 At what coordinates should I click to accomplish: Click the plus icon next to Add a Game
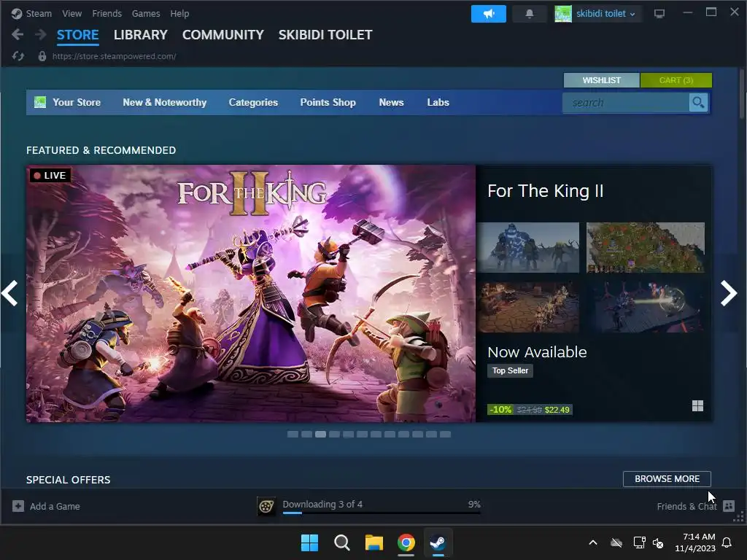pyautogui.click(x=18, y=506)
